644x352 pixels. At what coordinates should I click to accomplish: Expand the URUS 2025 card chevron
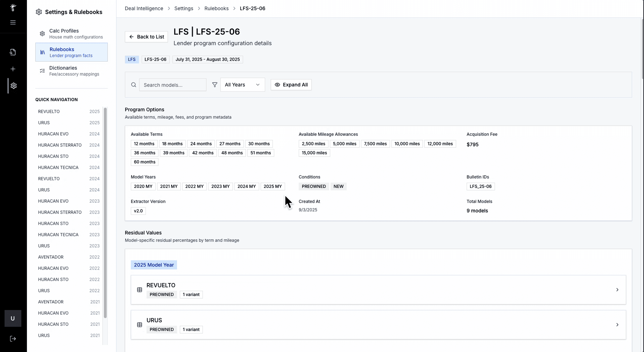[x=617, y=325]
